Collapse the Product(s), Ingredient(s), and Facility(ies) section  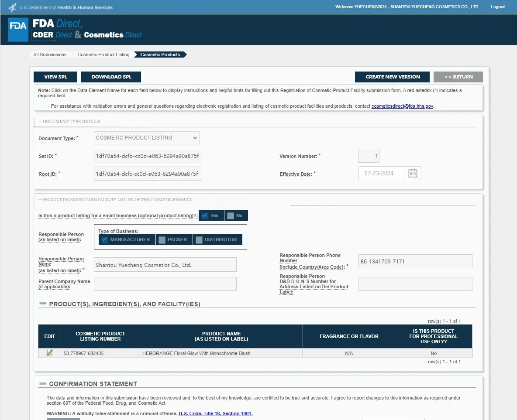43,304
